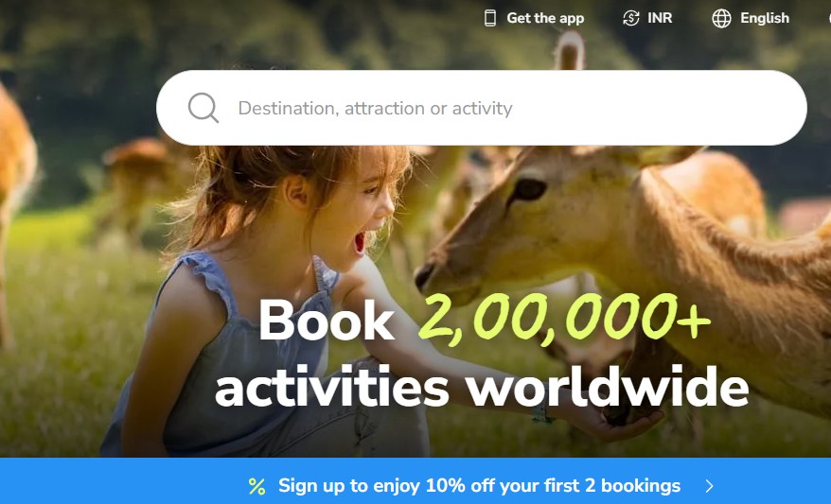Click the currency exchange icon

(630, 18)
